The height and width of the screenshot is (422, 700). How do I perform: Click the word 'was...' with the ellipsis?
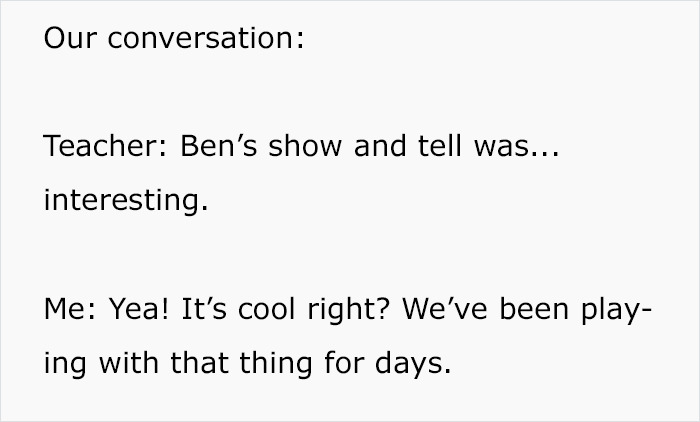pos(517,146)
